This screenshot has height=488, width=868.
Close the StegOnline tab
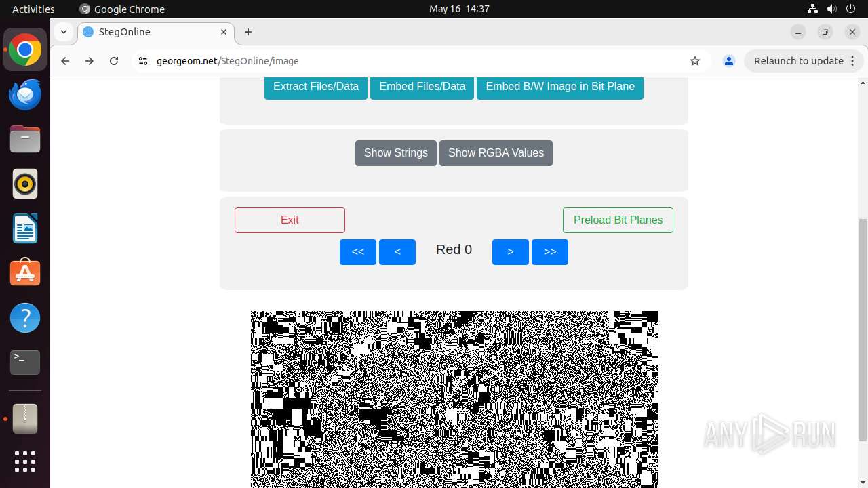point(224,32)
